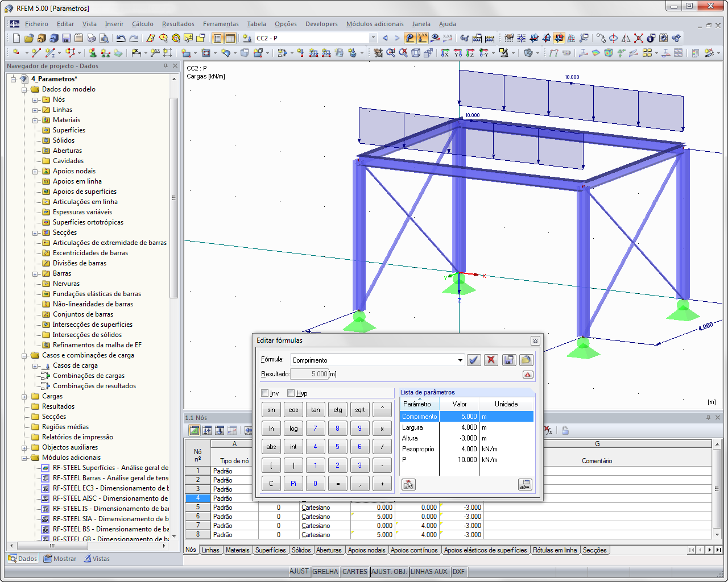This screenshot has width=728, height=582.
Task: Click the view in Z direction icon
Action: pos(470,53)
